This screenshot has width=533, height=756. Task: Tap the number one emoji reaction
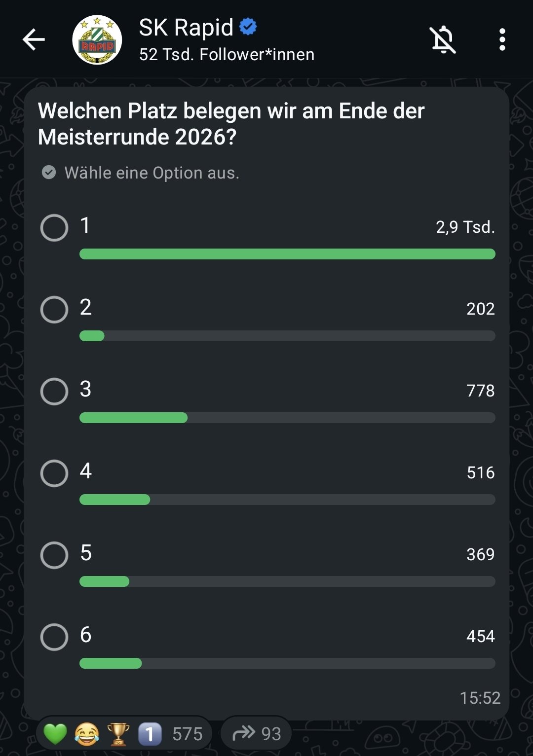150,734
